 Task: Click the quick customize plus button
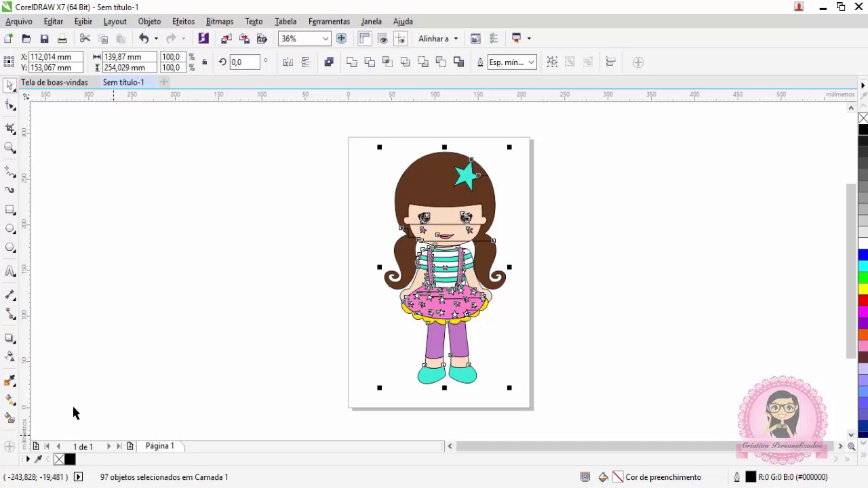638,62
